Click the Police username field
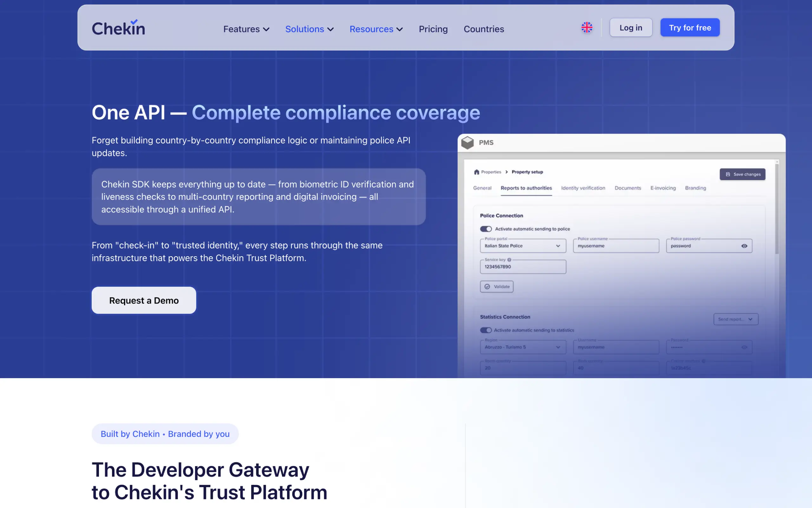 click(616, 246)
